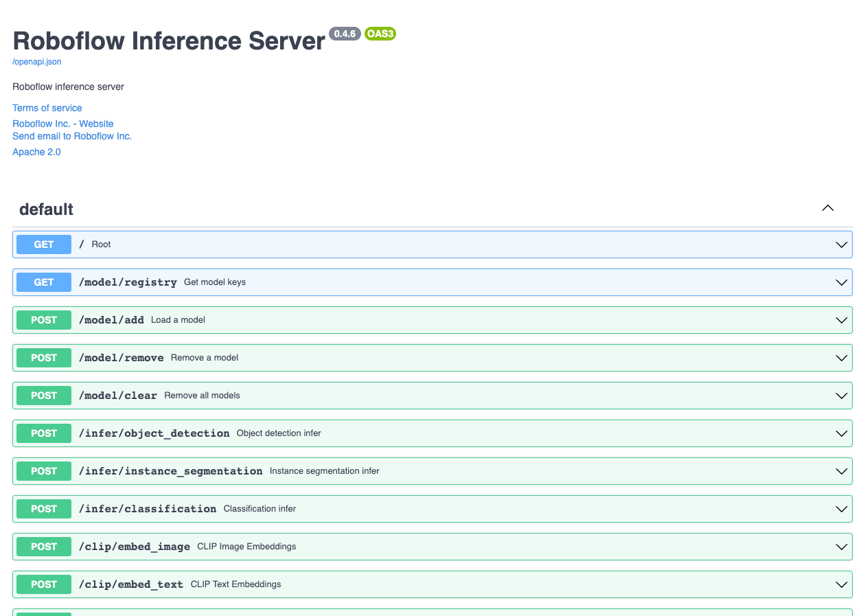This screenshot has height=616, width=865.
Task: Click POST badge for /clip/embed_image
Action: 44,547
